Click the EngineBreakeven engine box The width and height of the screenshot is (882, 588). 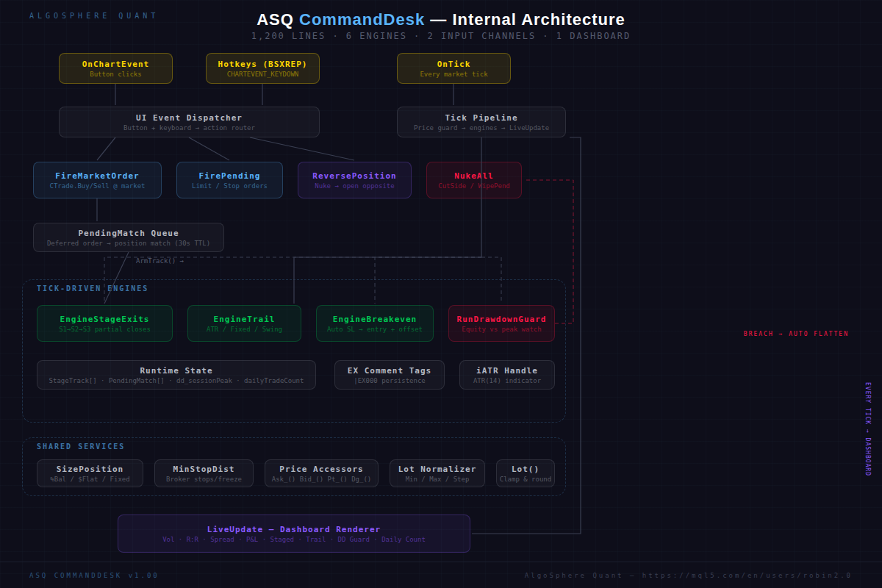(x=375, y=323)
